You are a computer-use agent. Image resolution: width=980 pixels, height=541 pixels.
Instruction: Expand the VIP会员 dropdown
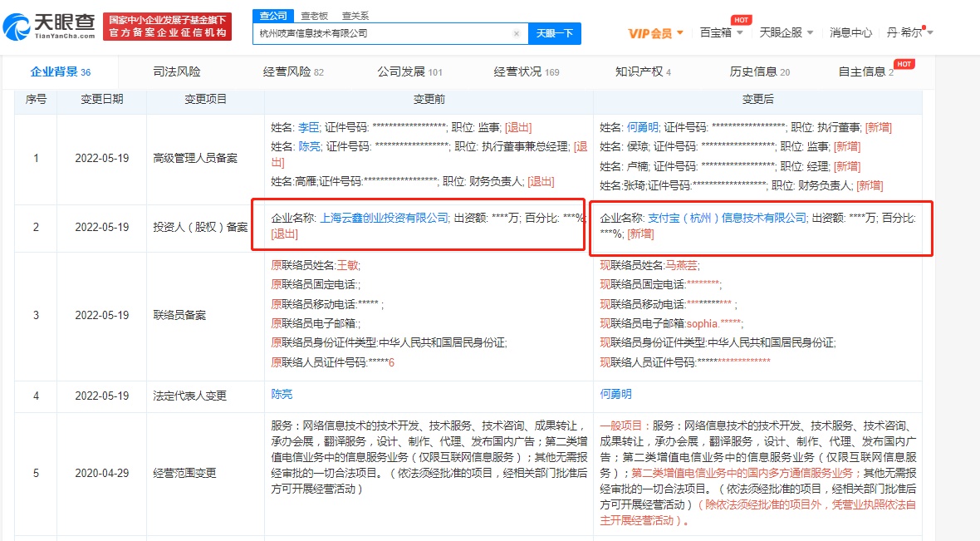click(x=655, y=33)
